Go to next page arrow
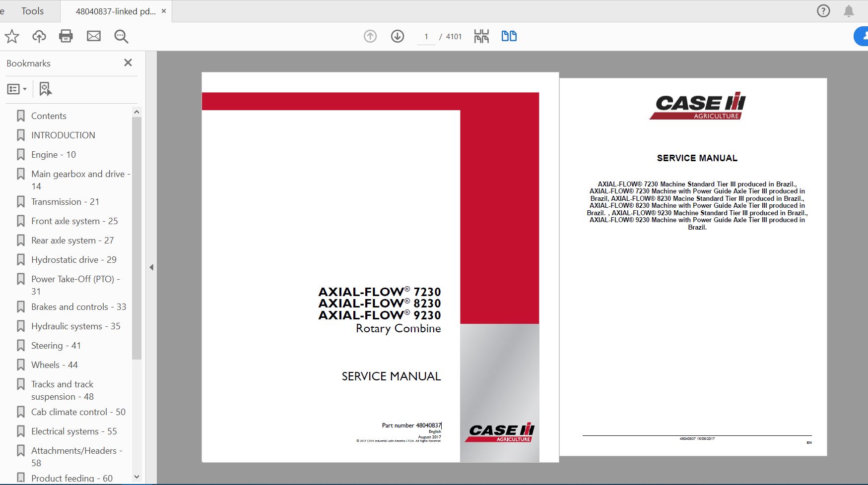This screenshot has height=485, width=868. (x=398, y=36)
